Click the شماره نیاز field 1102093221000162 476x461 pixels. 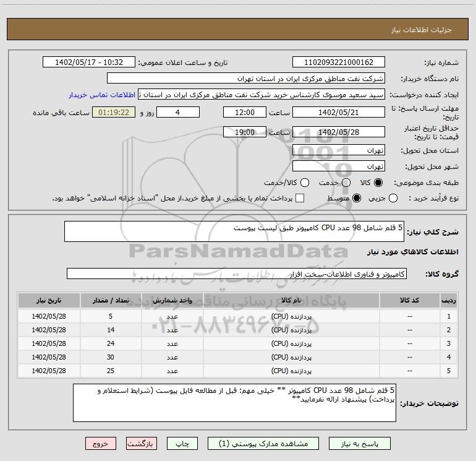point(339,62)
